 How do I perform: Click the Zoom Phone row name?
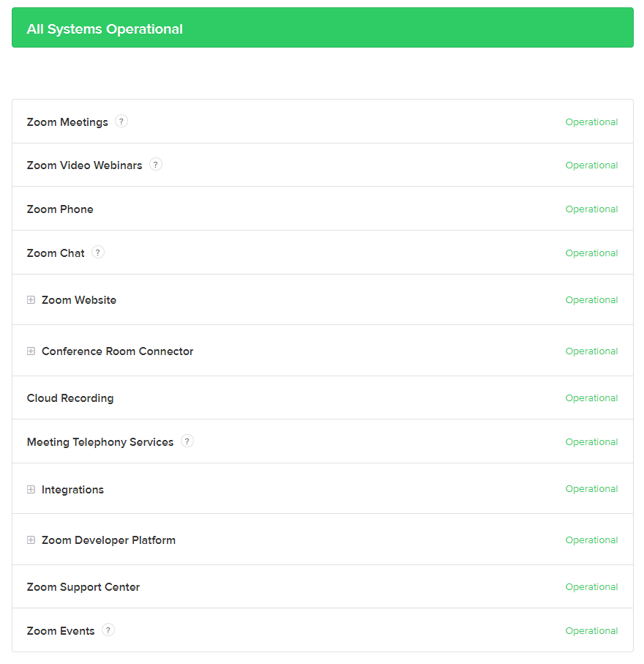point(60,209)
